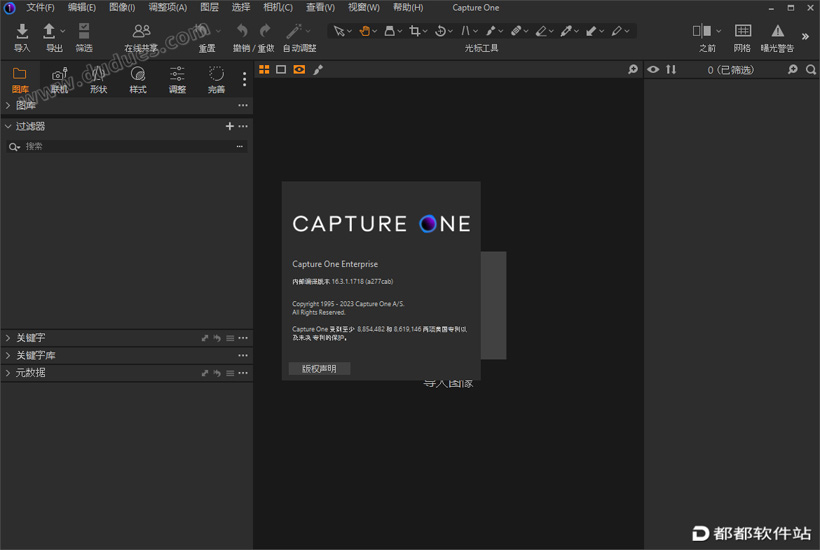The height and width of the screenshot is (550, 820).
Task: Toggle the browser eye visibility icon
Action: pyautogui.click(x=653, y=70)
